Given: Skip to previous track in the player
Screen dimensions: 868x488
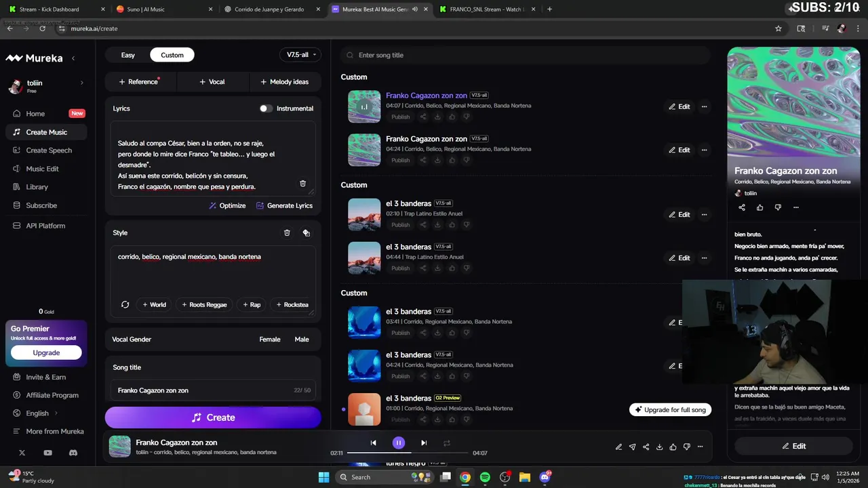Looking at the screenshot, I should point(373,443).
